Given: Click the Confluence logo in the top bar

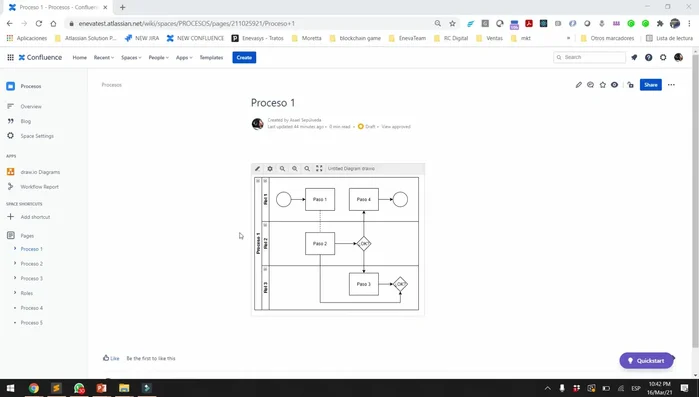Looking at the screenshot, I should 40,57.
